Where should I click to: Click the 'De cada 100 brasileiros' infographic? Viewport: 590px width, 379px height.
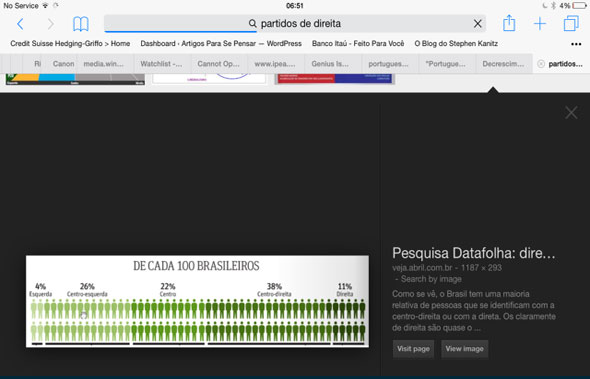197,301
